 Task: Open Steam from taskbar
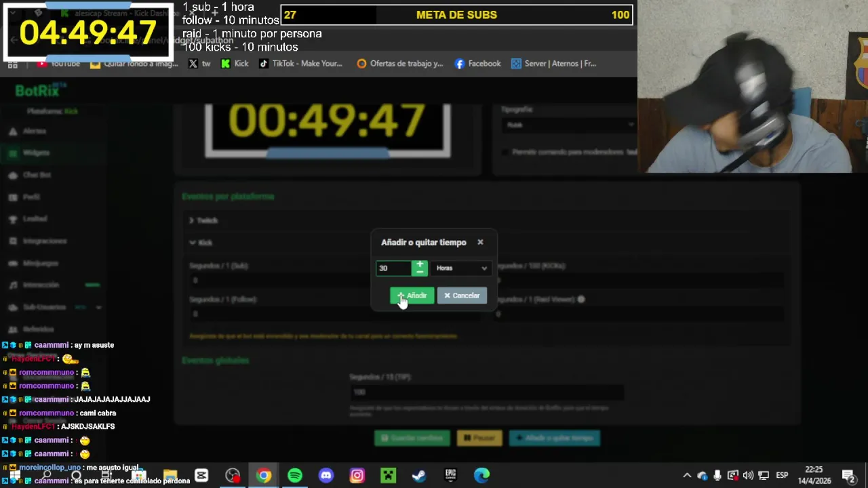pos(419,476)
